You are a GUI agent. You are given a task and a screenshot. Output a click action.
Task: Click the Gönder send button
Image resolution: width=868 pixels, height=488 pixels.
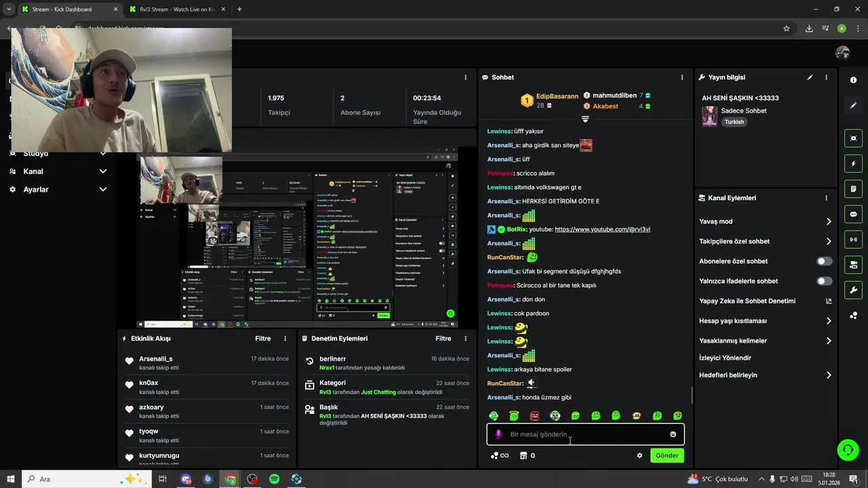667,455
